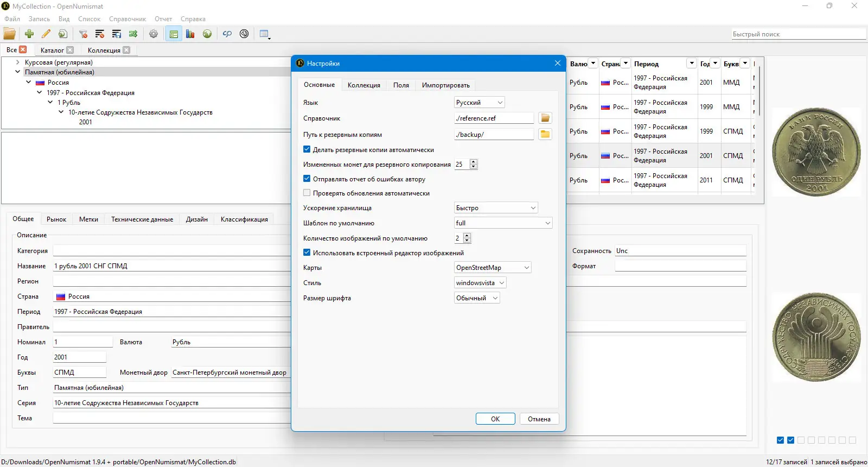Expand 'Курсовая (регулярная)' tree node

pyautogui.click(x=17, y=62)
